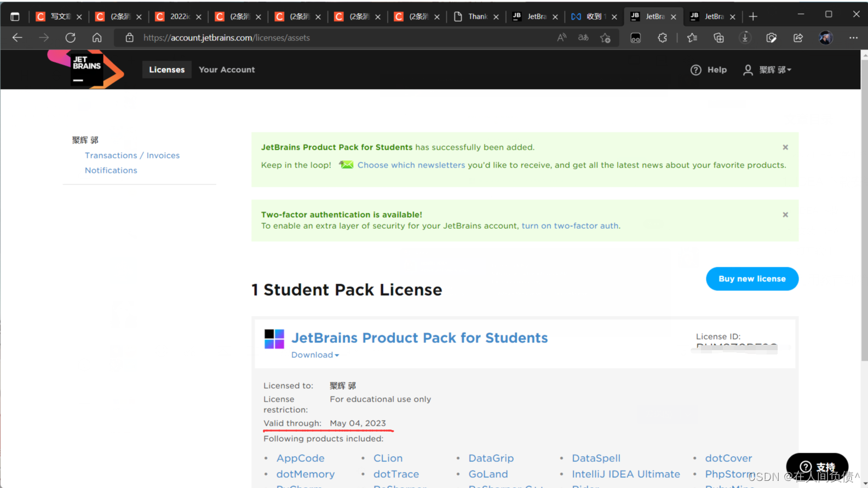Open the CLion product link

tap(388, 458)
